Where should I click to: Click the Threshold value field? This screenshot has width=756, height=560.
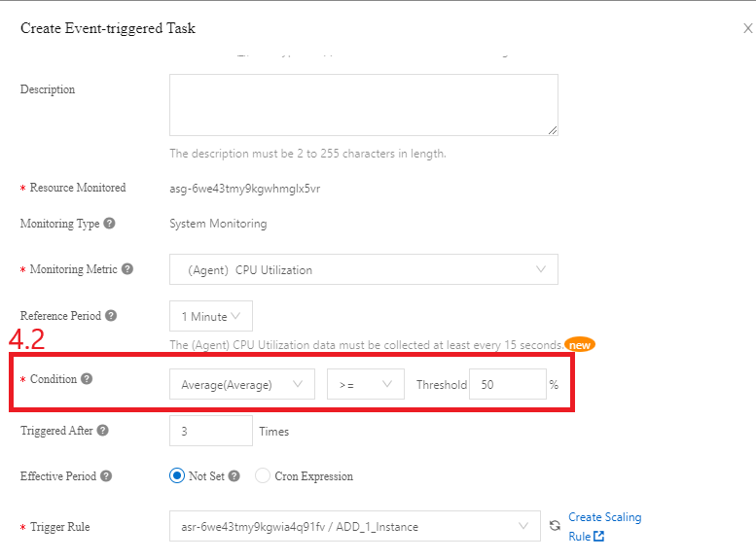coord(507,385)
